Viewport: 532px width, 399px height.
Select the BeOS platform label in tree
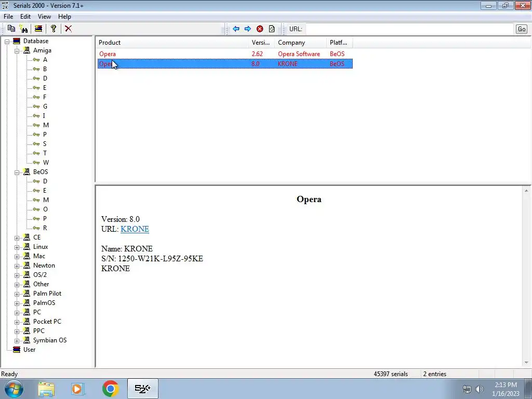(41, 172)
